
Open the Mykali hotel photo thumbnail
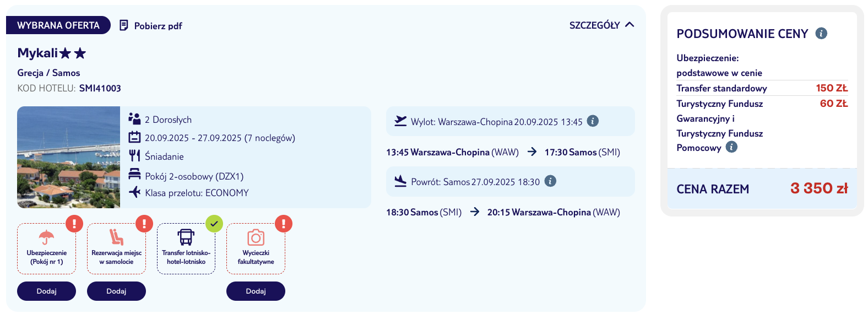pos(68,157)
